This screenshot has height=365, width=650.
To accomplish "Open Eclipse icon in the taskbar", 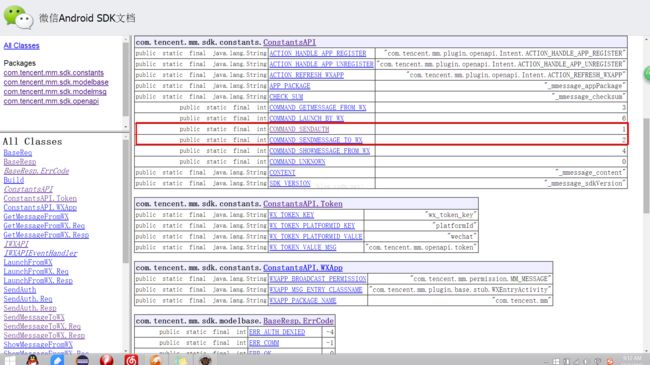I will [82, 360].
